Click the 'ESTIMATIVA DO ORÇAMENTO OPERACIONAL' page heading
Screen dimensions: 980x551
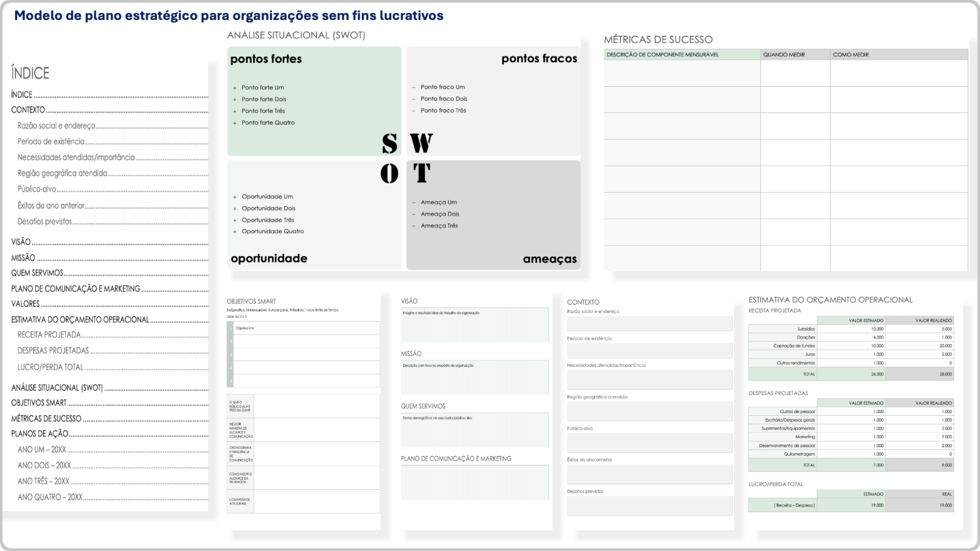pos(830,300)
